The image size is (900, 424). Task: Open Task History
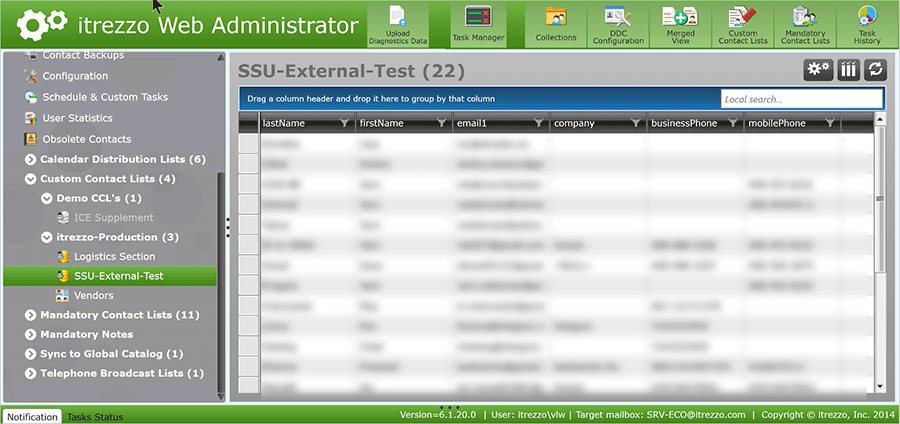click(x=867, y=25)
